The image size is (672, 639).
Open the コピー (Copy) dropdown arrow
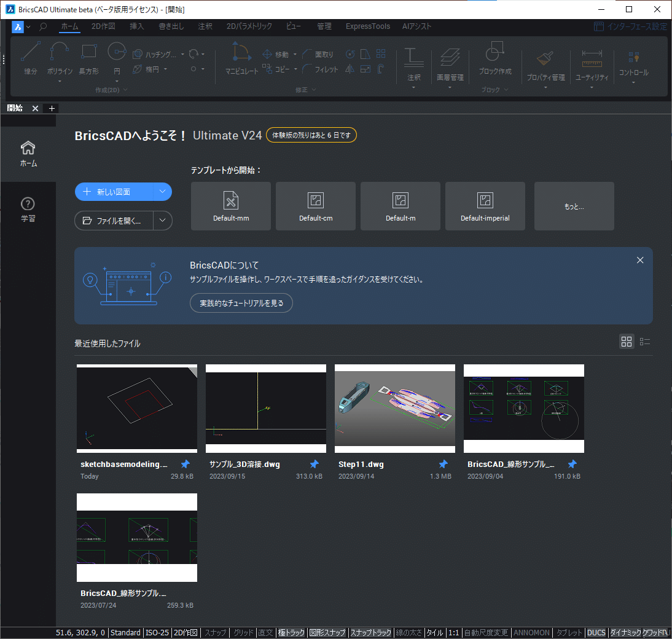tap(295, 69)
